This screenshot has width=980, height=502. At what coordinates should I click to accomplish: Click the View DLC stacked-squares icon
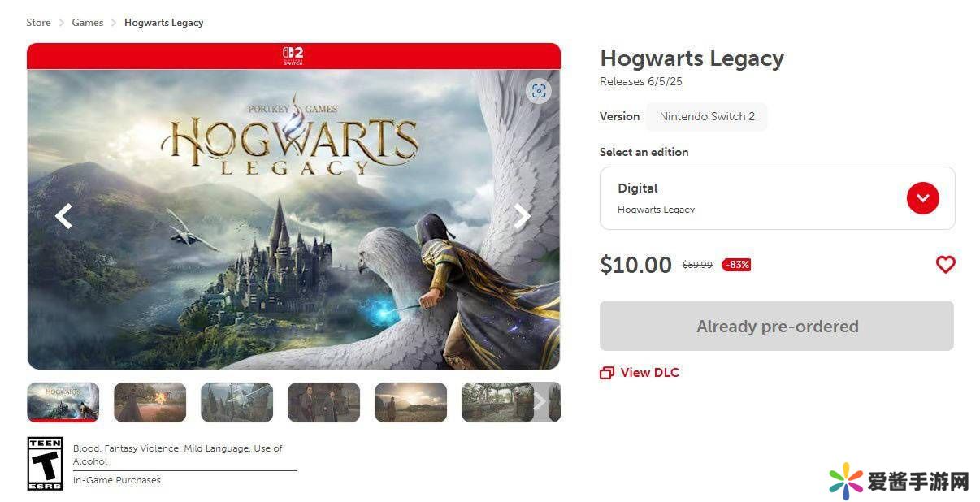[606, 373]
